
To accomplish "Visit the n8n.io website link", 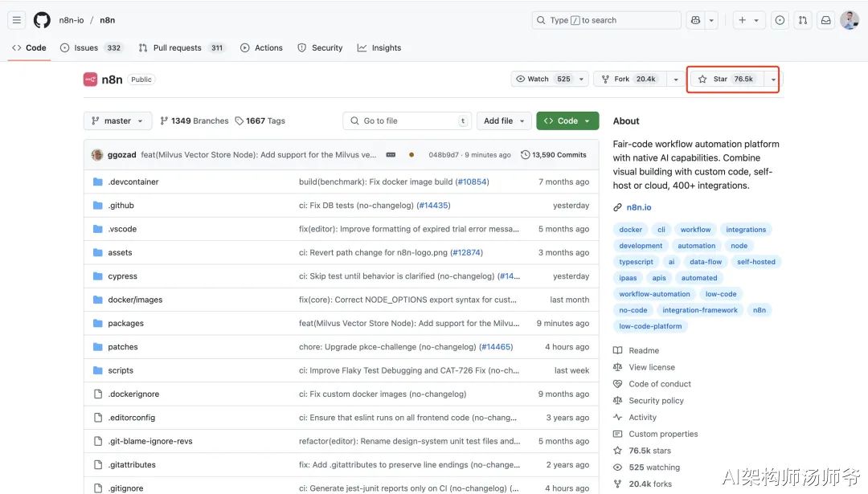I will (x=639, y=207).
